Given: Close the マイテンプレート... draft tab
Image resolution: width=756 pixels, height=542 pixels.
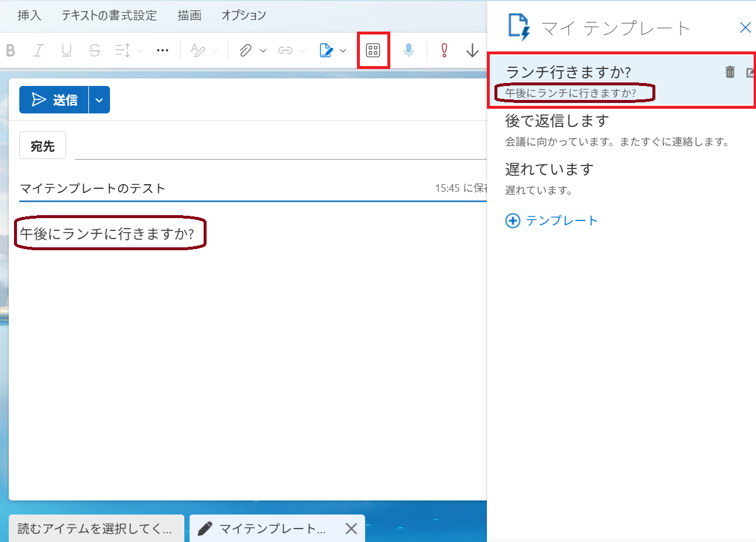Looking at the screenshot, I should pos(351,529).
